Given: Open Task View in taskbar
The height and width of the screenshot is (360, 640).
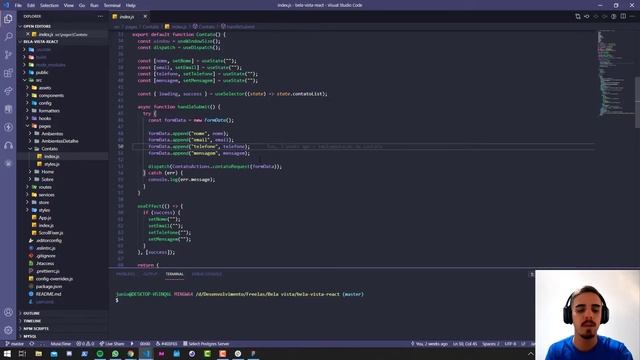Looking at the screenshot, I should click(22, 354).
